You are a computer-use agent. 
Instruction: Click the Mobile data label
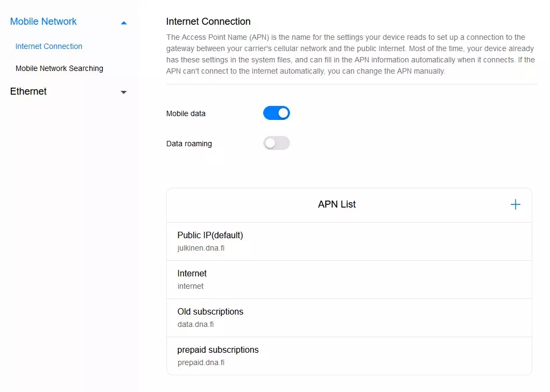[186, 113]
